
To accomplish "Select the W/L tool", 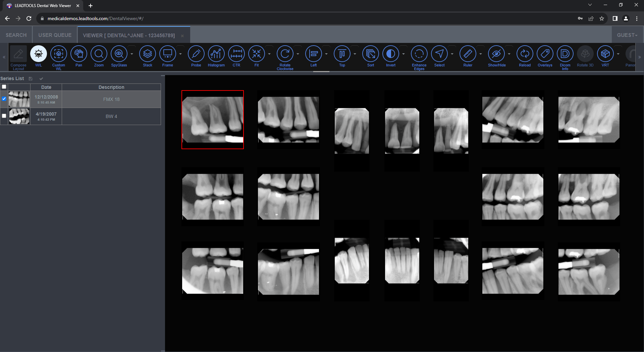I will tap(38, 54).
